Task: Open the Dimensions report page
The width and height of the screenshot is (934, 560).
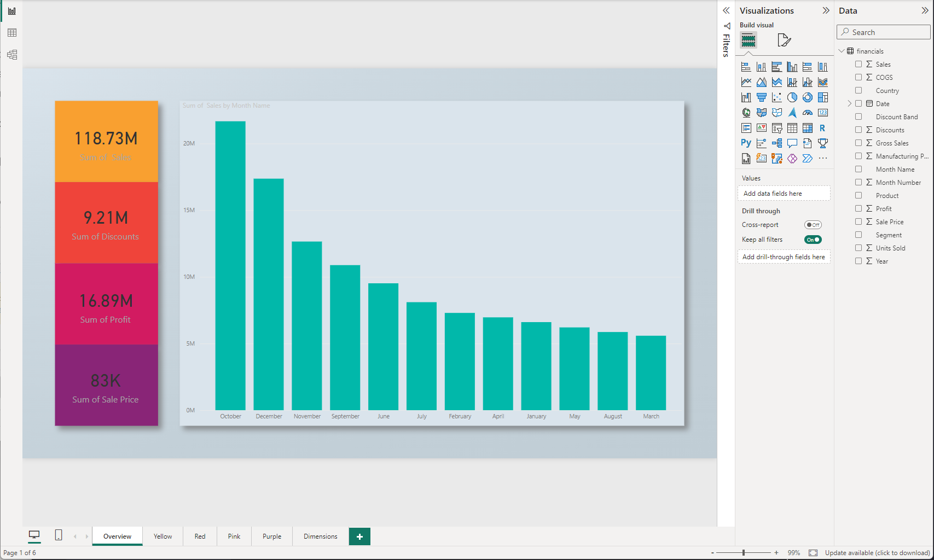Action: click(x=320, y=536)
